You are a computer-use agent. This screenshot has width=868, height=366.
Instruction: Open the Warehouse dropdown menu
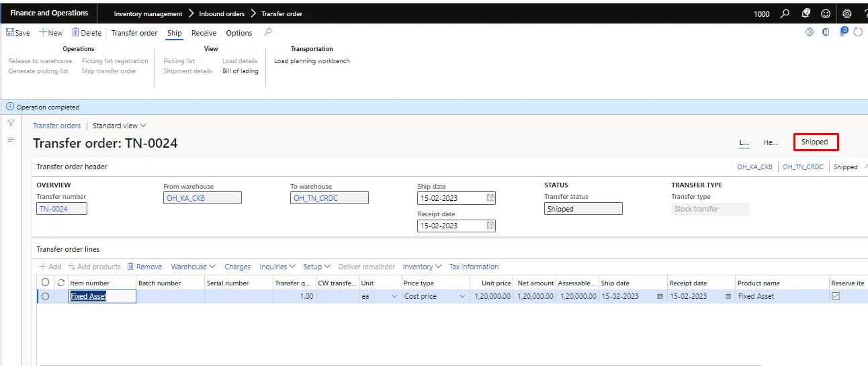(193, 267)
